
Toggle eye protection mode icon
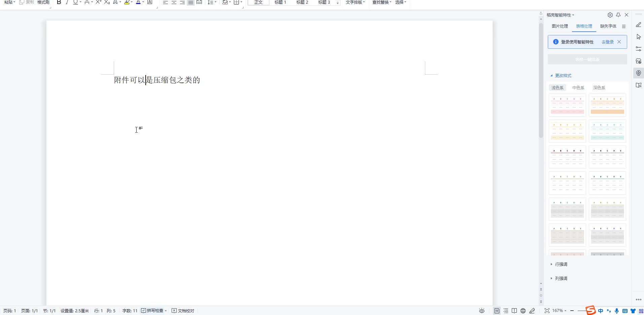(x=482, y=311)
